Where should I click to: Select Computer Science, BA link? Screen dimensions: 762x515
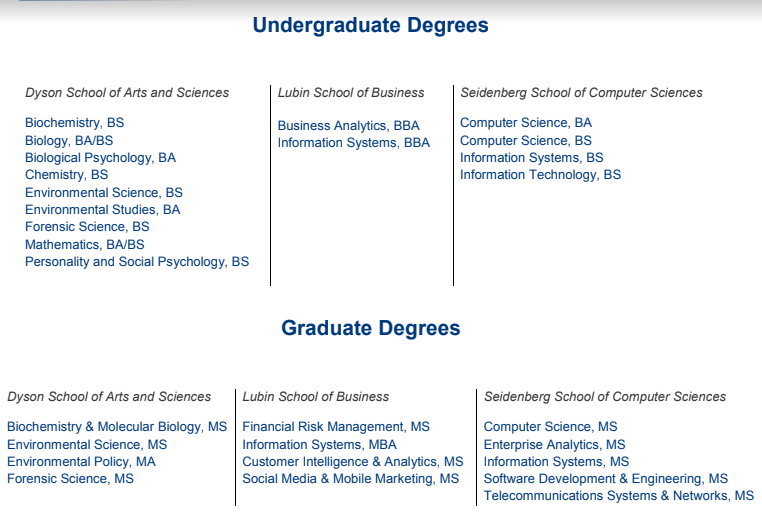526,123
